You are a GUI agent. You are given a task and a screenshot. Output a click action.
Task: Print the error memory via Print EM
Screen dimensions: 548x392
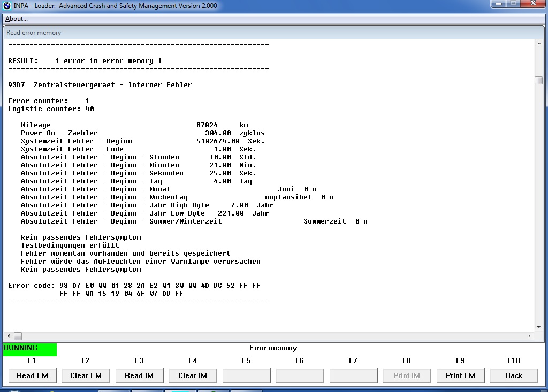coord(460,375)
